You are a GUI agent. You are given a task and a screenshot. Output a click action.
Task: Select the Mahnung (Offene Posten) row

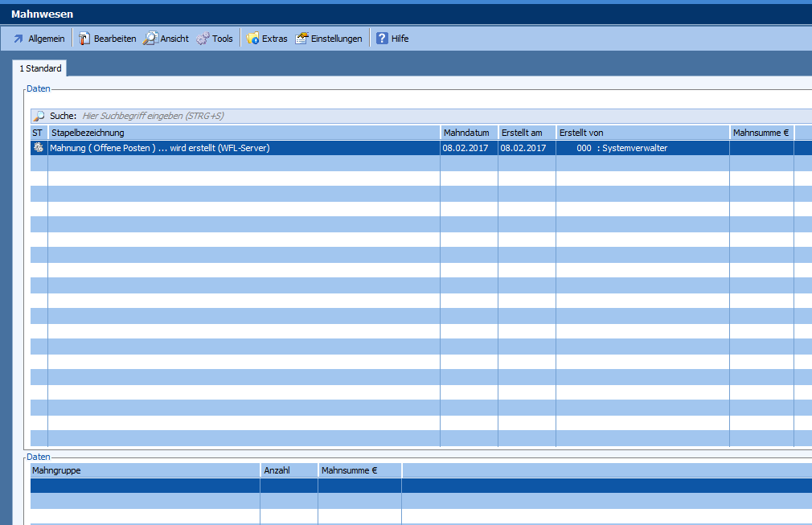click(161, 148)
